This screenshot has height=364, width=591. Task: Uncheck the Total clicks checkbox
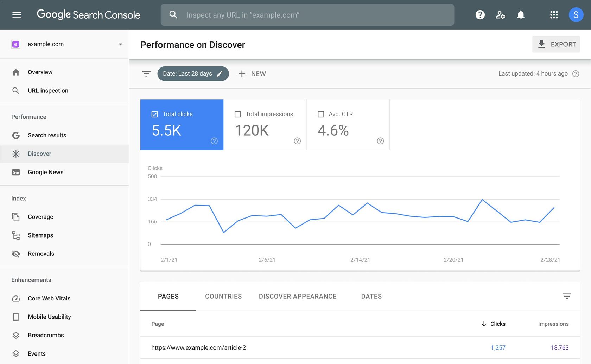coord(154,114)
